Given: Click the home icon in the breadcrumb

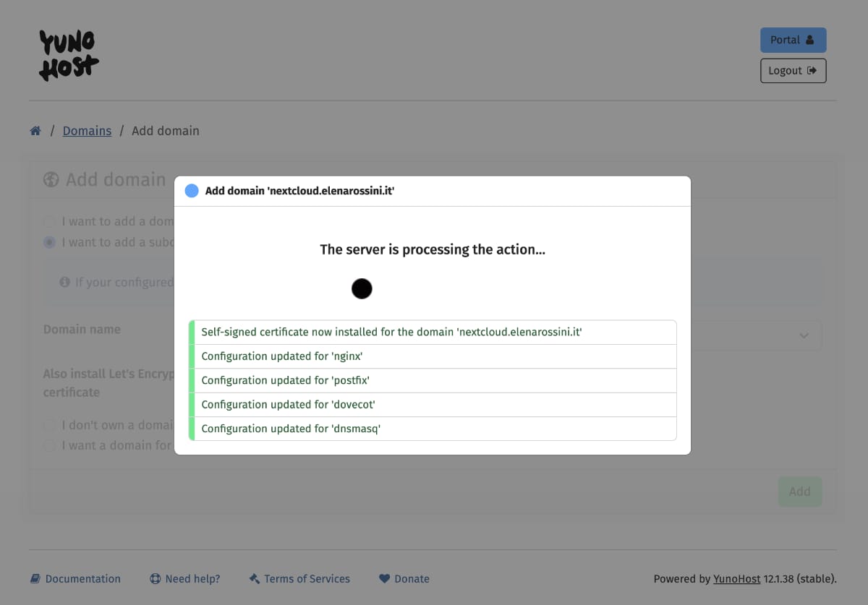Looking at the screenshot, I should pos(35,130).
